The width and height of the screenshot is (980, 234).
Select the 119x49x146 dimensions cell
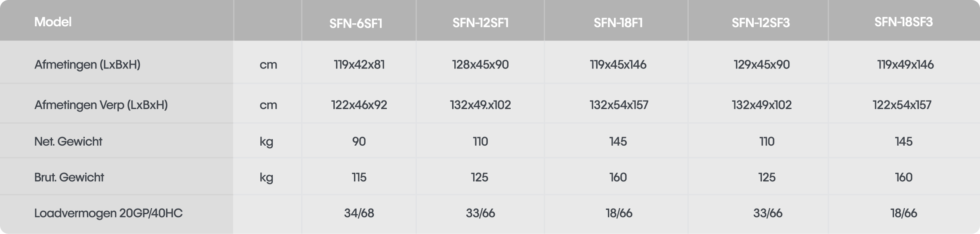905,65
